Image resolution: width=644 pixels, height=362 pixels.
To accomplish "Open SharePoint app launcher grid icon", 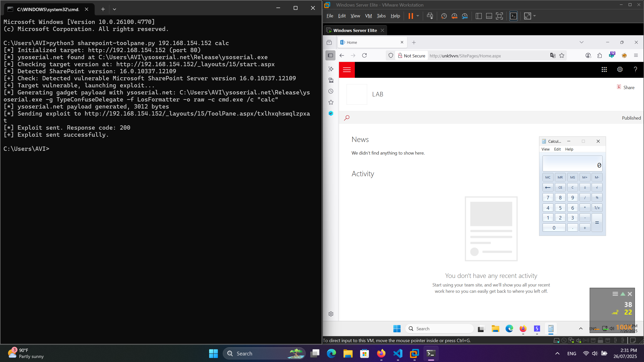I will [604, 70].
